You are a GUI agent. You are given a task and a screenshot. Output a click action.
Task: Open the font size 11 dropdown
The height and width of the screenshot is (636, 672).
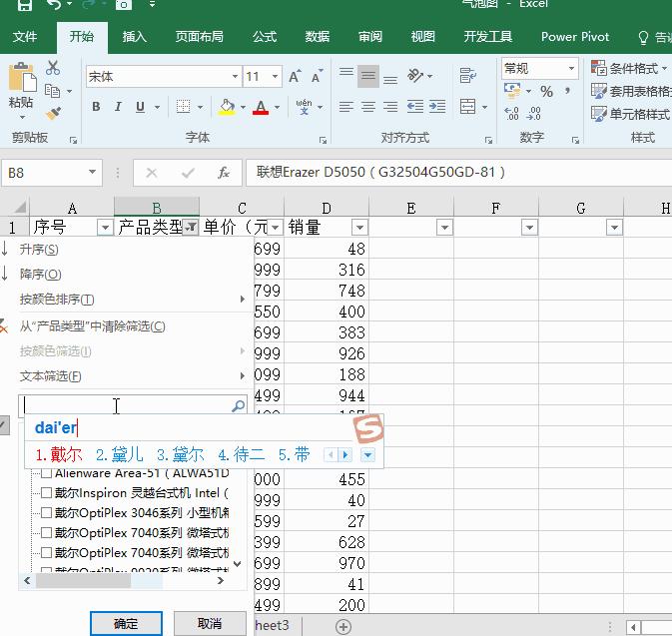coord(276,77)
